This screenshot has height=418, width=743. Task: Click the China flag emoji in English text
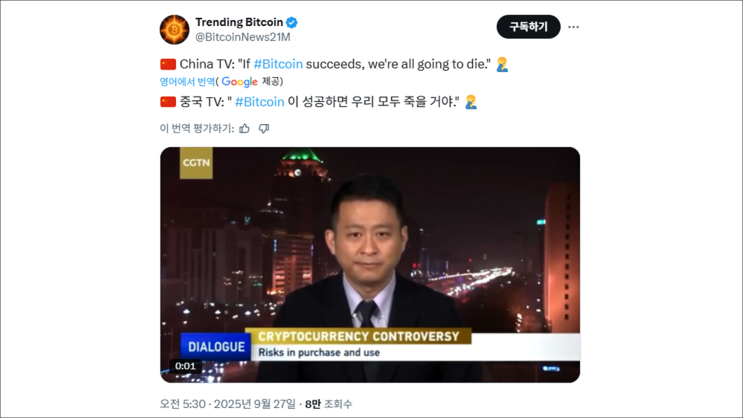pos(168,64)
